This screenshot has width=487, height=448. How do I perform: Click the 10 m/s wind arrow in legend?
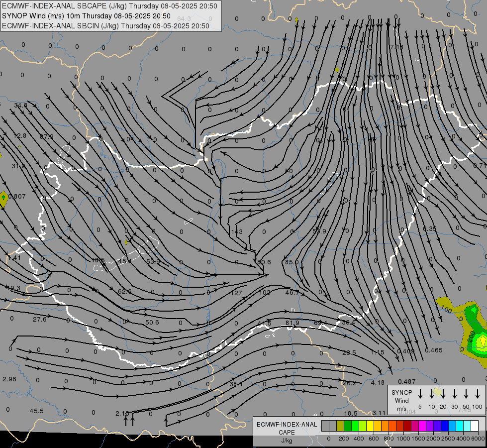pos(432,394)
